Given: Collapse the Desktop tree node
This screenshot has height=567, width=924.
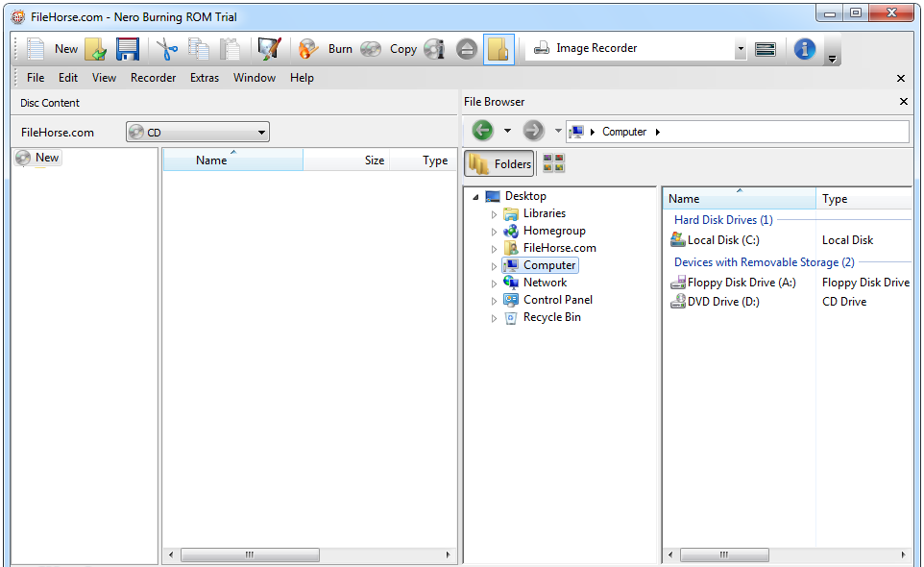Looking at the screenshot, I should (x=475, y=197).
